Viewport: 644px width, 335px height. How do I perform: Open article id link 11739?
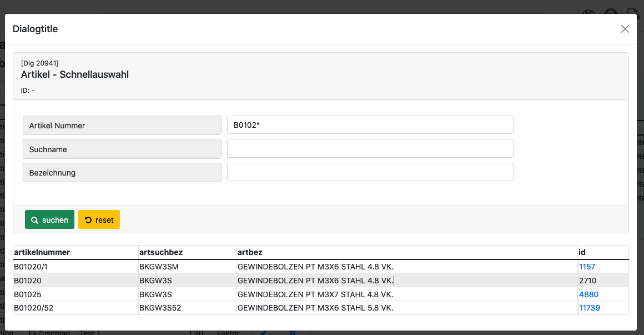pos(589,308)
